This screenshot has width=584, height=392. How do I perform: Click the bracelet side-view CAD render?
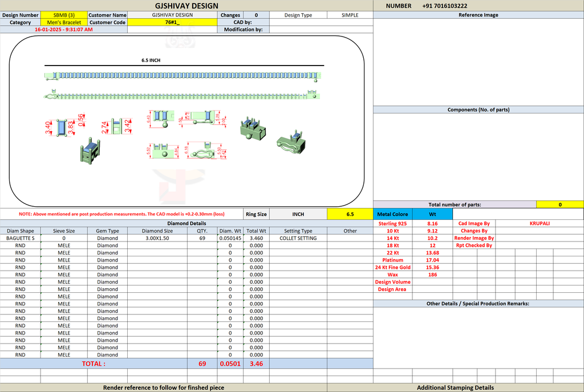click(182, 96)
